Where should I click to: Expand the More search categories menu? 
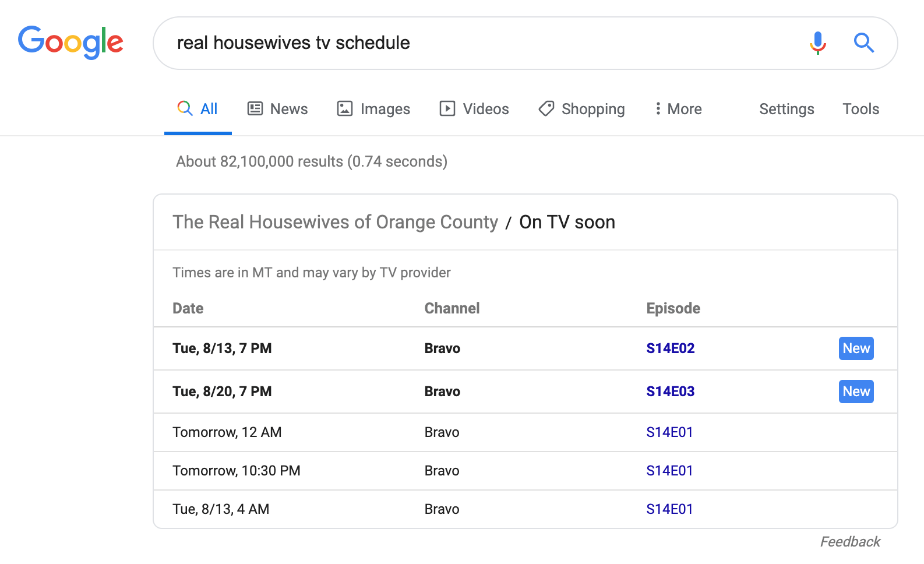(x=678, y=109)
